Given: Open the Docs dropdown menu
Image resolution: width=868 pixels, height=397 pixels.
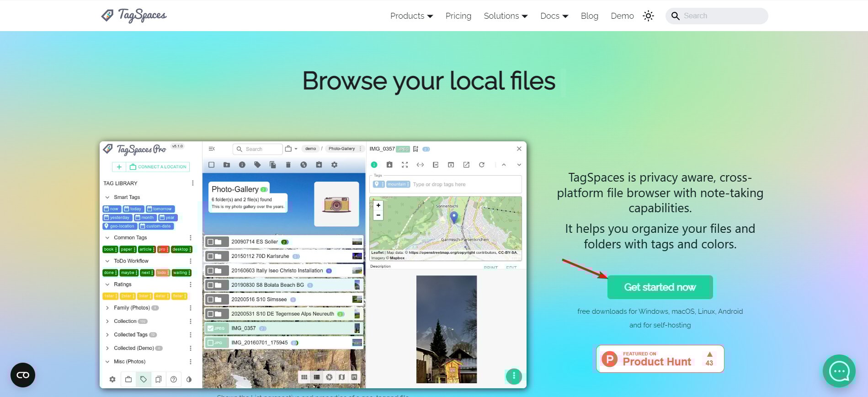Looking at the screenshot, I should [554, 16].
